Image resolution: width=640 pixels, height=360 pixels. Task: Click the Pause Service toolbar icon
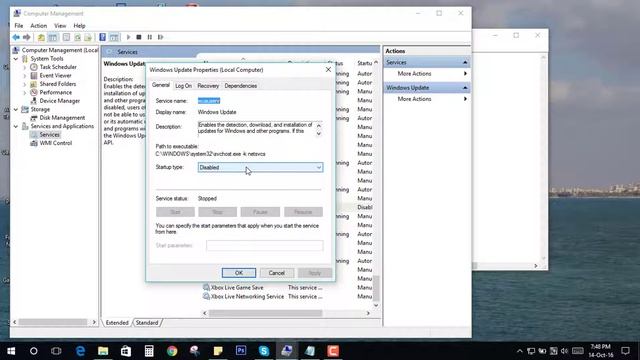150,37
